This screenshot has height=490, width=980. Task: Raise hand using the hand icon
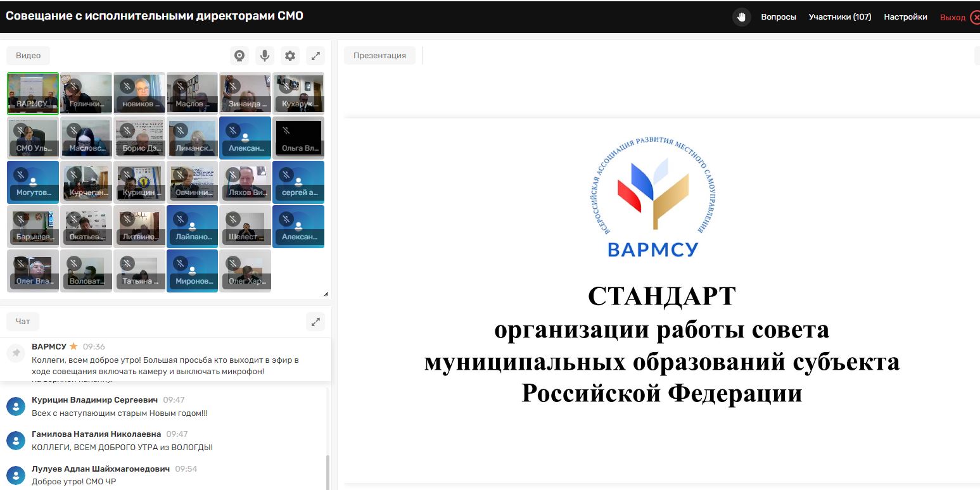pos(741,17)
